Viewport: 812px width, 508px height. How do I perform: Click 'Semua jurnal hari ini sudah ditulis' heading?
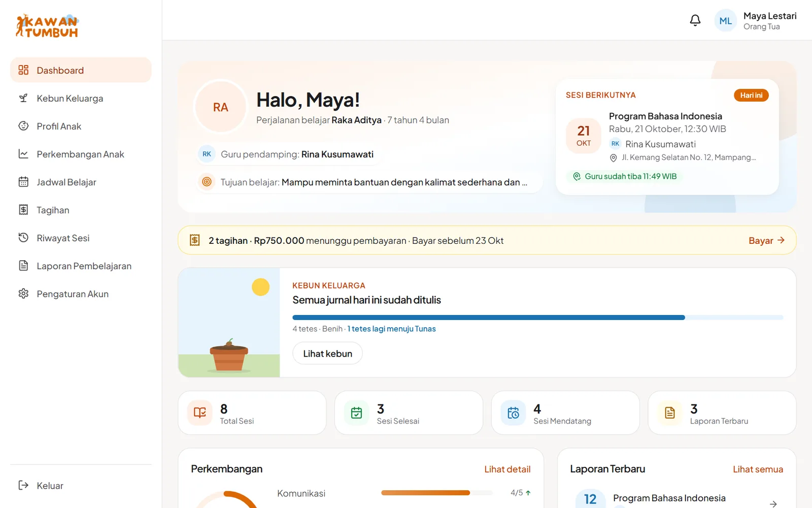(366, 300)
